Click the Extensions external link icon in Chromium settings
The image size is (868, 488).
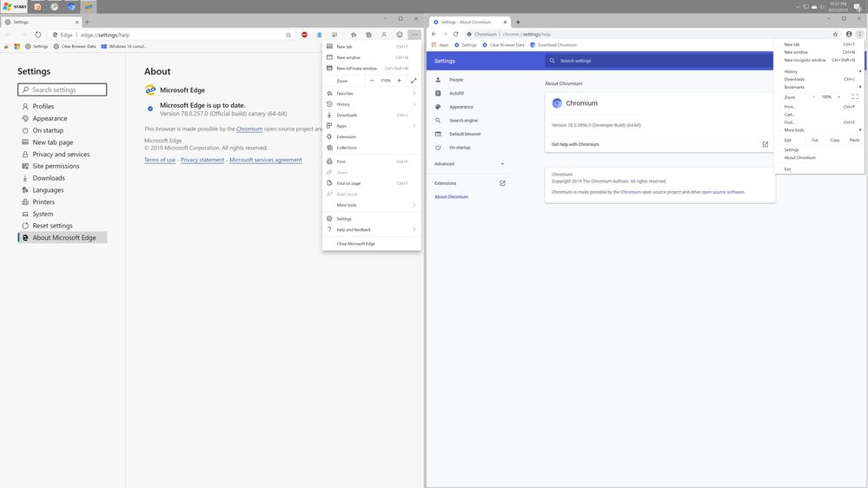click(x=503, y=183)
